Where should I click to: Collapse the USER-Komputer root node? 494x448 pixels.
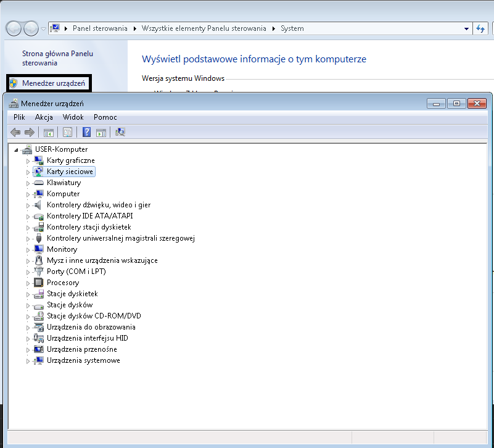pyautogui.click(x=16, y=151)
